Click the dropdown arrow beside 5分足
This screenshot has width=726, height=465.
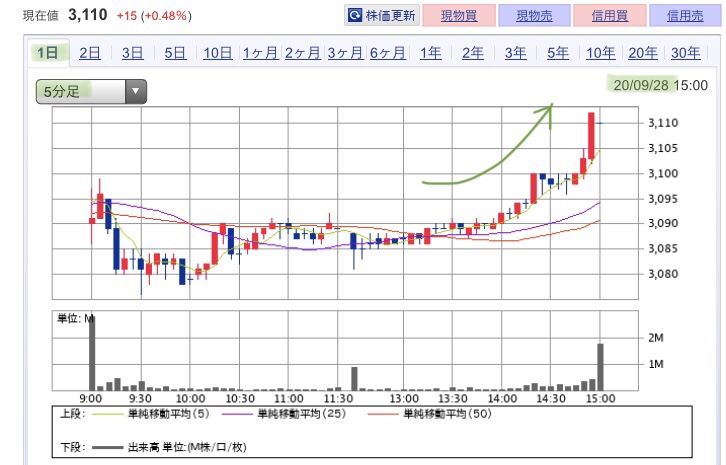(x=136, y=91)
